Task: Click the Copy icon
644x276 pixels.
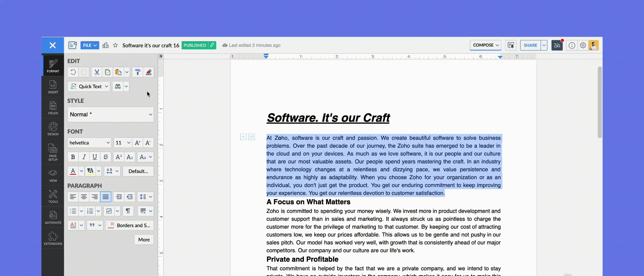Action: (x=107, y=72)
